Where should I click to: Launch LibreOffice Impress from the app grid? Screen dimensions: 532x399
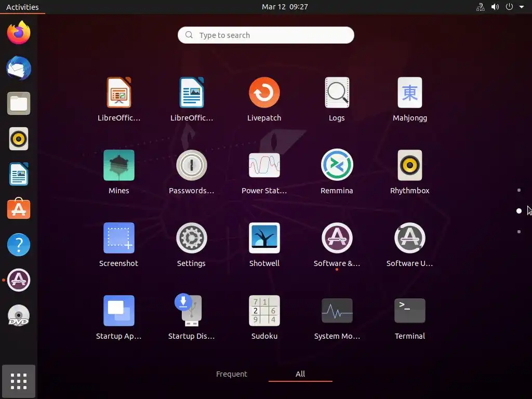[x=119, y=99]
